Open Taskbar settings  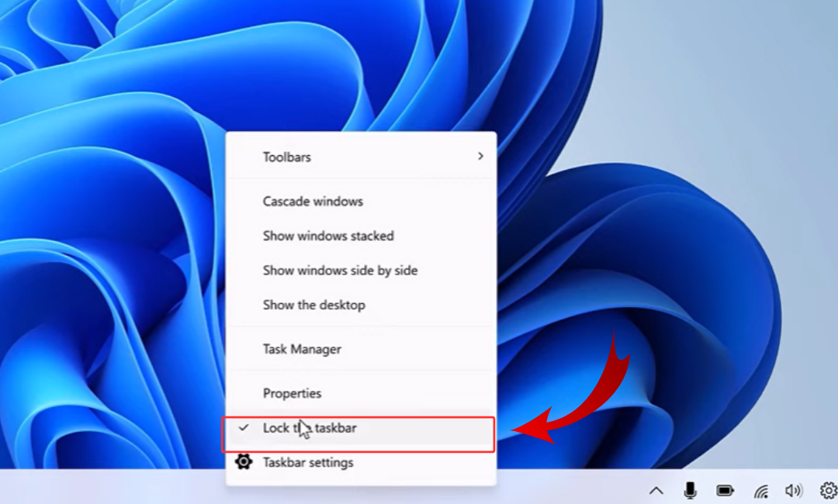pyautogui.click(x=307, y=461)
